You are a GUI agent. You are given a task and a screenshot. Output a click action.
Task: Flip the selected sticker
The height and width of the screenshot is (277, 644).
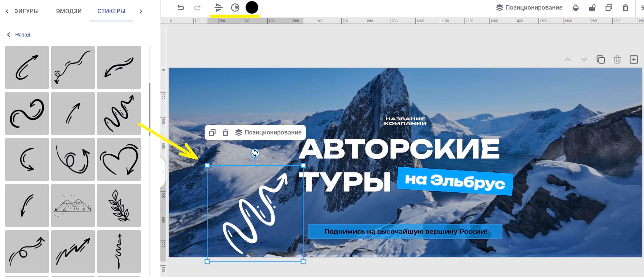pyautogui.click(x=218, y=7)
